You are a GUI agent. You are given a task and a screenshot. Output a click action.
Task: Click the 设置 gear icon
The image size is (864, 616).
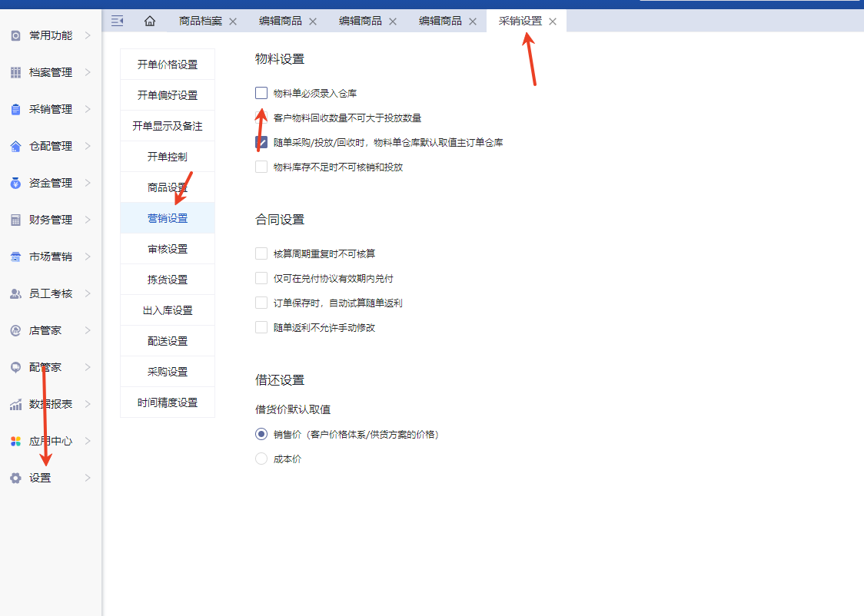coord(15,478)
